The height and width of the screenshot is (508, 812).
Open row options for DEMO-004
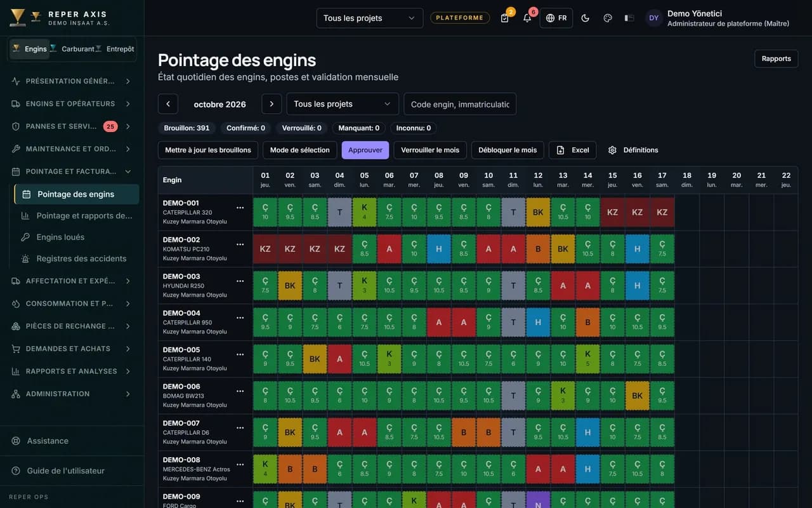tap(240, 317)
